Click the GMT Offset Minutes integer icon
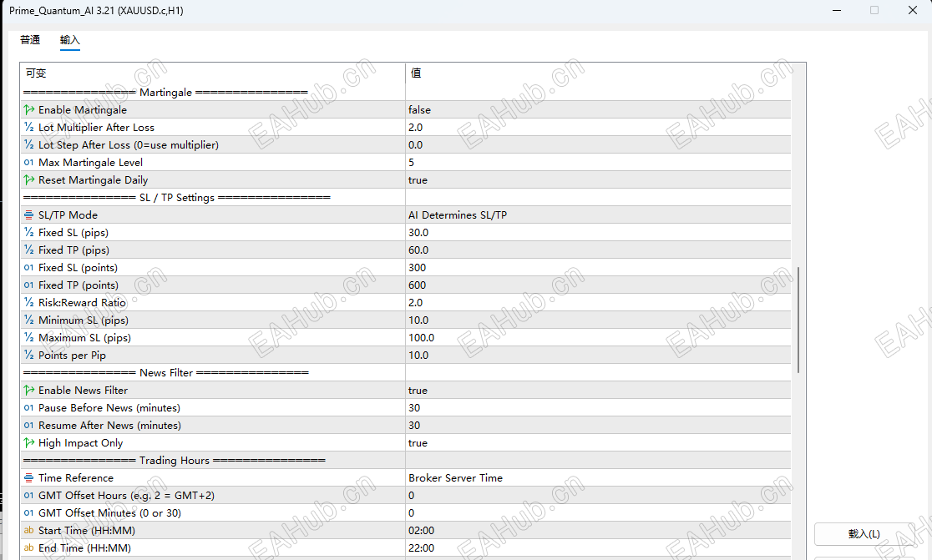Screen dimensions: 932x560 pyautogui.click(x=28, y=512)
